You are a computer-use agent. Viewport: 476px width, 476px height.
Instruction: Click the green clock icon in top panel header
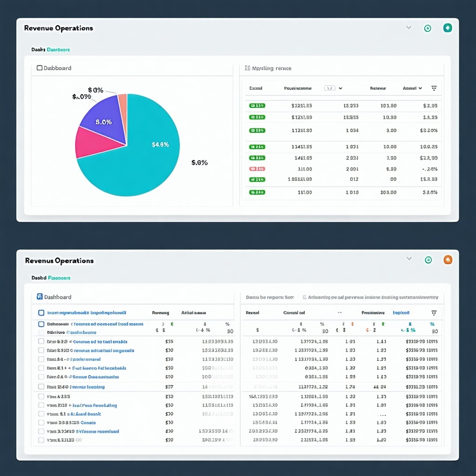point(427,28)
